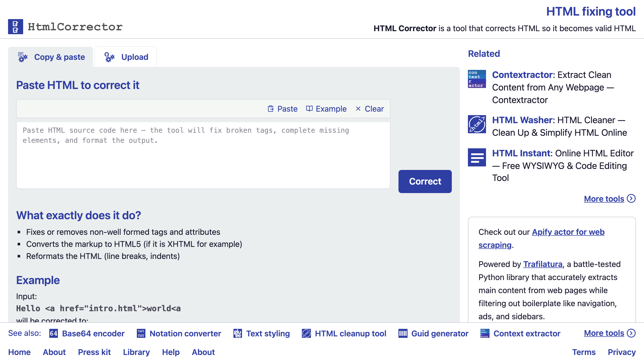644x362 pixels.
Task: Open the HTML Instant editor icon
Action: click(x=477, y=157)
